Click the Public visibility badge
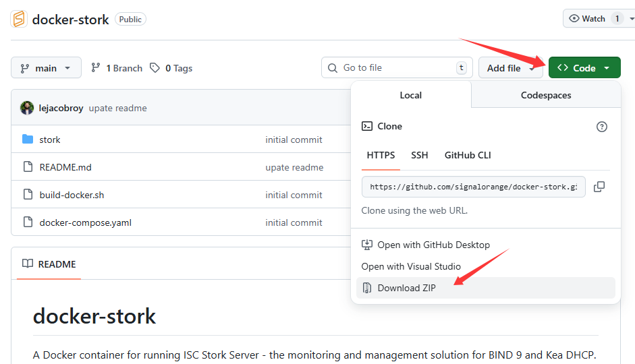The image size is (635, 364). click(130, 20)
